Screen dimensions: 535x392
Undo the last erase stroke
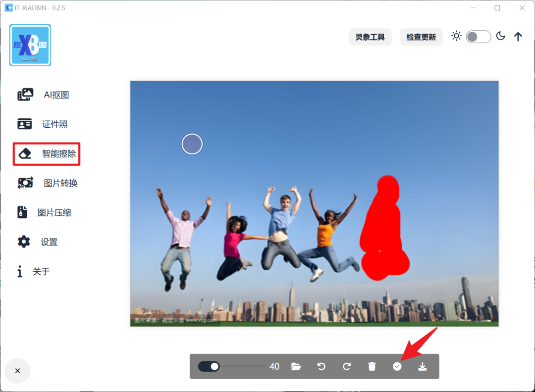coord(321,366)
